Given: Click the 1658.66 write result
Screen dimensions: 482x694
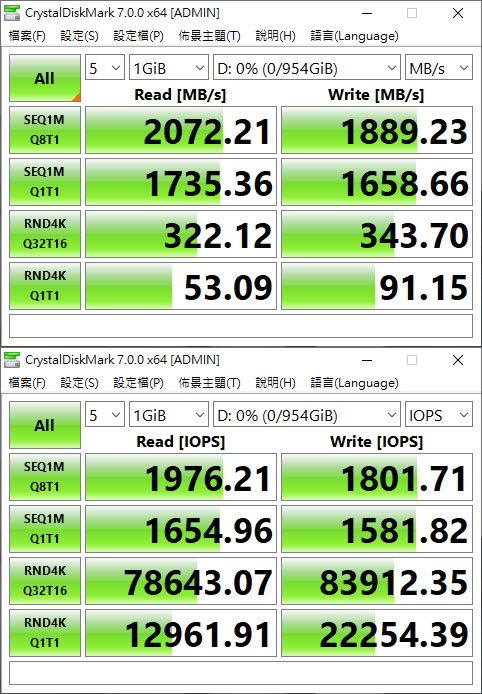Looking at the screenshot, I should point(377,182).
